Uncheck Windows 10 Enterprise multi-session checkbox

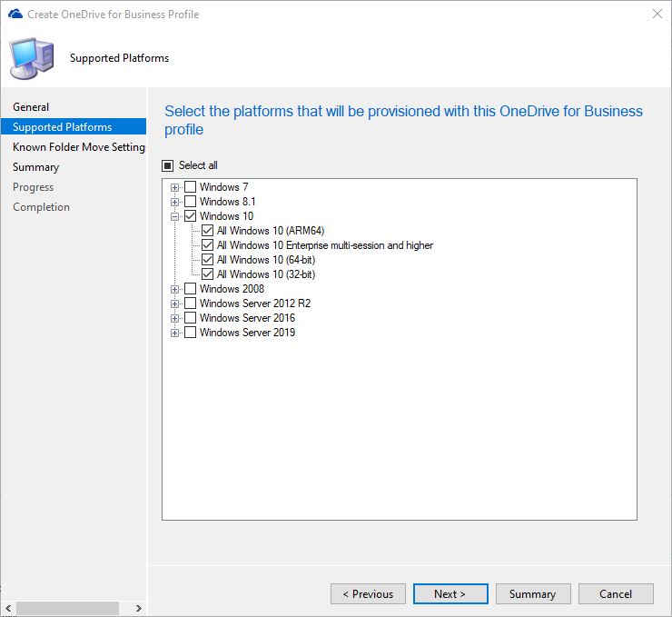point(207,245)
